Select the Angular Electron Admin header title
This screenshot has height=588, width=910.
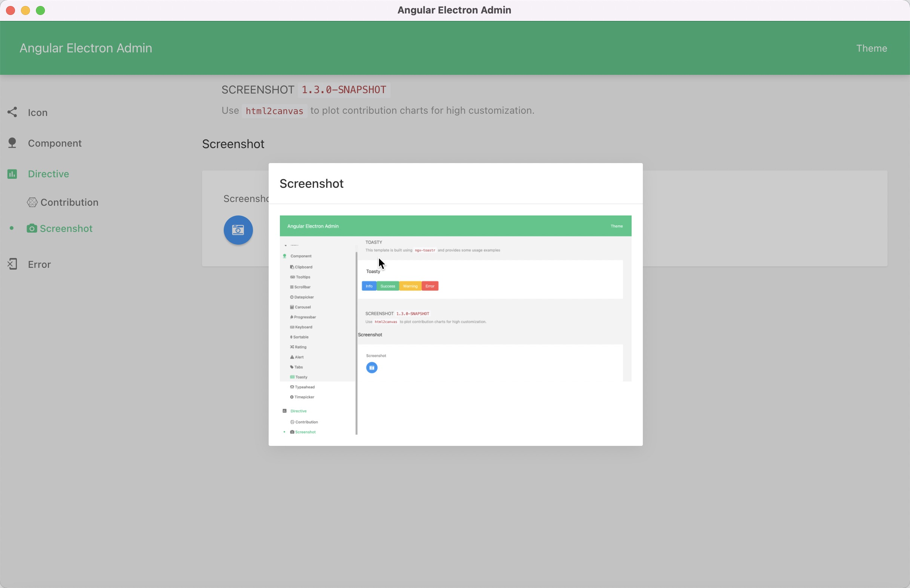point(86,48)
